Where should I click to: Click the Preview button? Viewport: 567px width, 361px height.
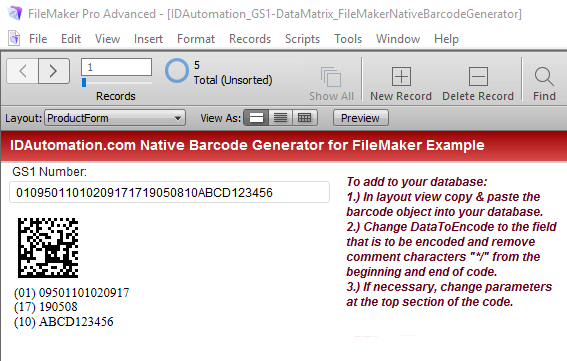361,118
